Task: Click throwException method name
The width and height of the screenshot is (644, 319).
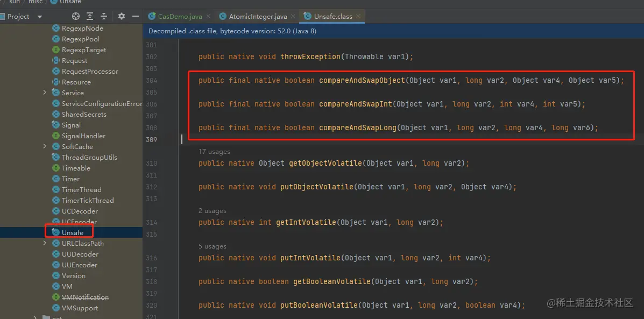Action: [310, 56]
